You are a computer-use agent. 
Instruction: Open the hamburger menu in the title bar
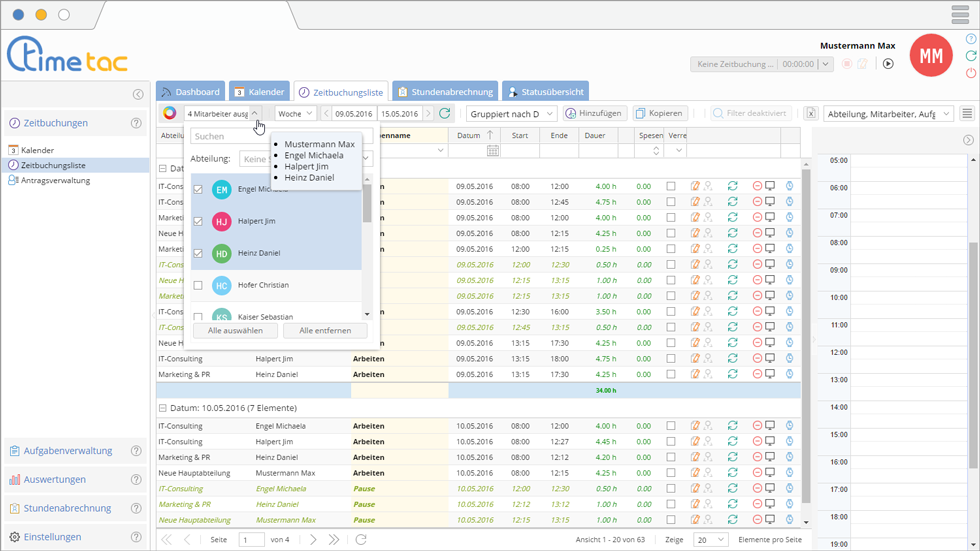point(960,16)
